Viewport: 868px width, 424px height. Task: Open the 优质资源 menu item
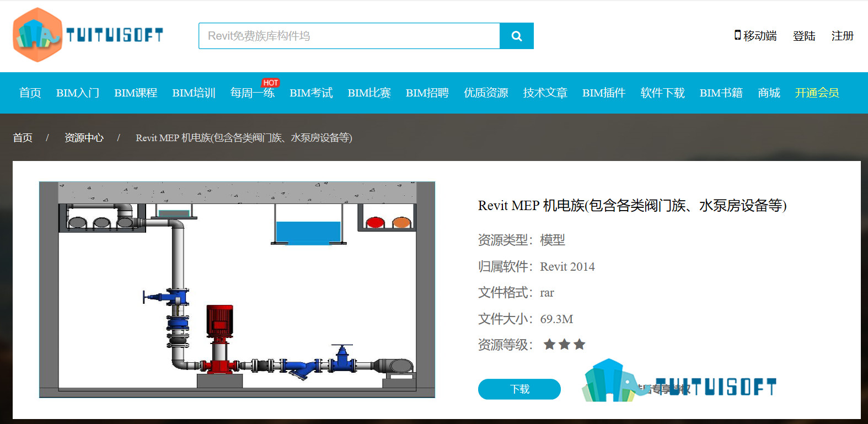click(486, 93)
